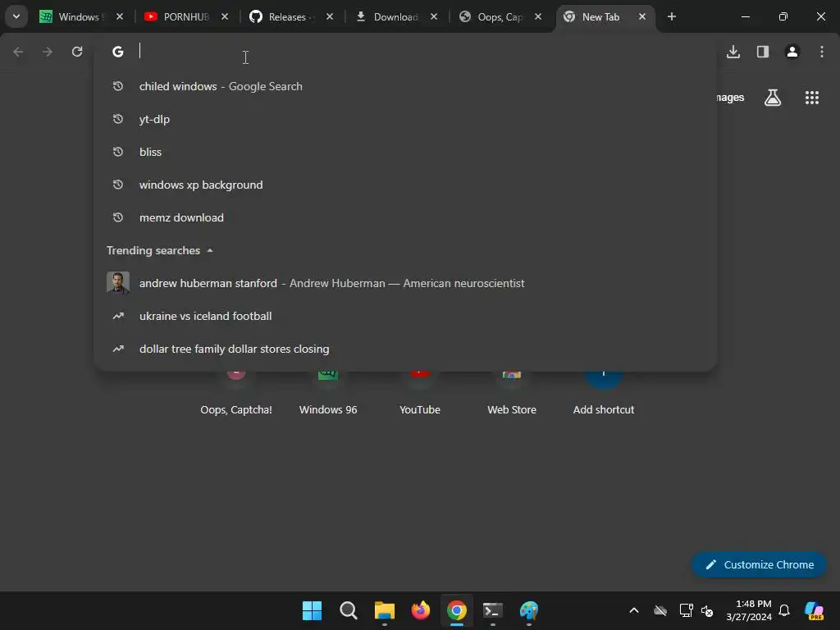
Task: Toggle the Chrome side panel
Action: point(763,52)
